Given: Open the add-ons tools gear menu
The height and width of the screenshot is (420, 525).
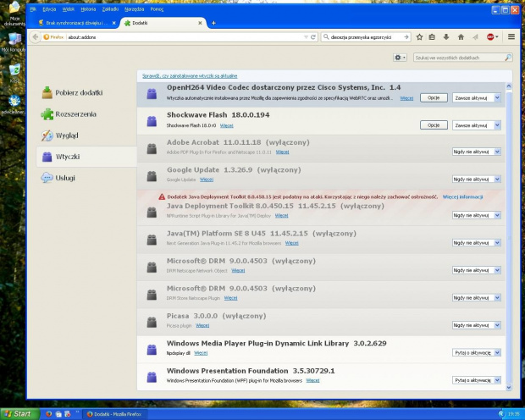Looking at the screenshot, I should (400, 58).
